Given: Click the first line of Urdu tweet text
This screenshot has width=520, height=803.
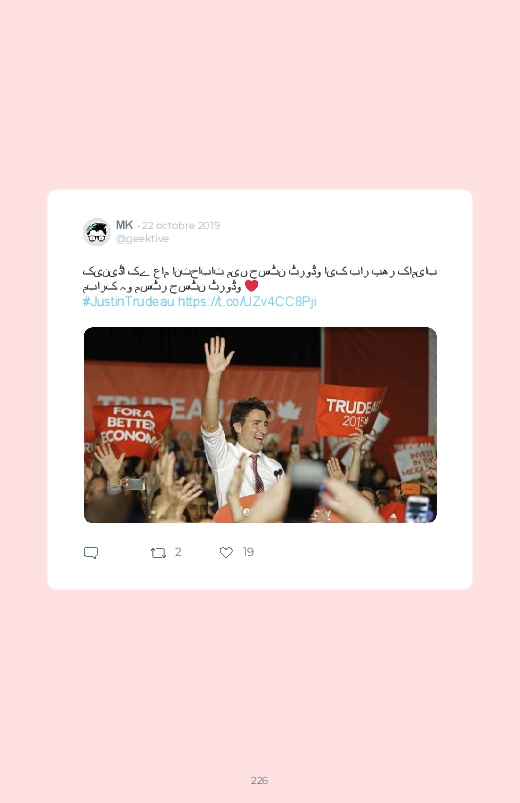Looking at the screenshot, I should (x=260, y=271).
